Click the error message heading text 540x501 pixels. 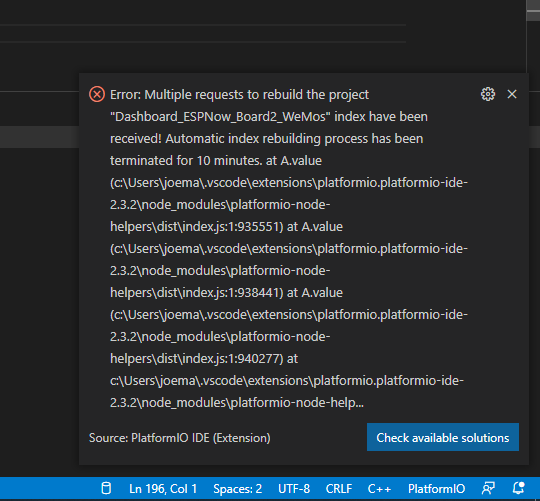click(x=239, y=94)
